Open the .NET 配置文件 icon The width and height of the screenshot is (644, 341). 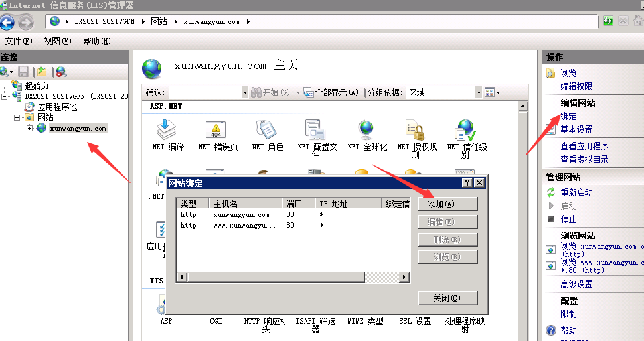click(315, 129)
